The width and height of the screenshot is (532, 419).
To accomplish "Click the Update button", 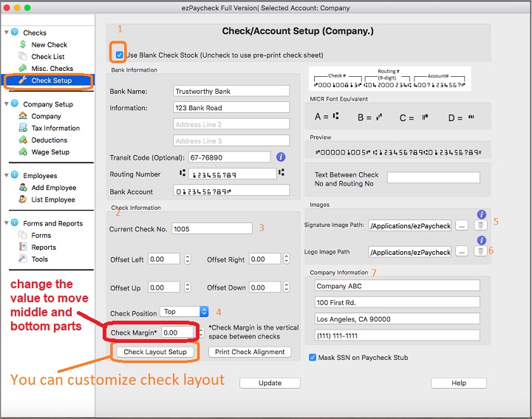I will coord(270,383).
